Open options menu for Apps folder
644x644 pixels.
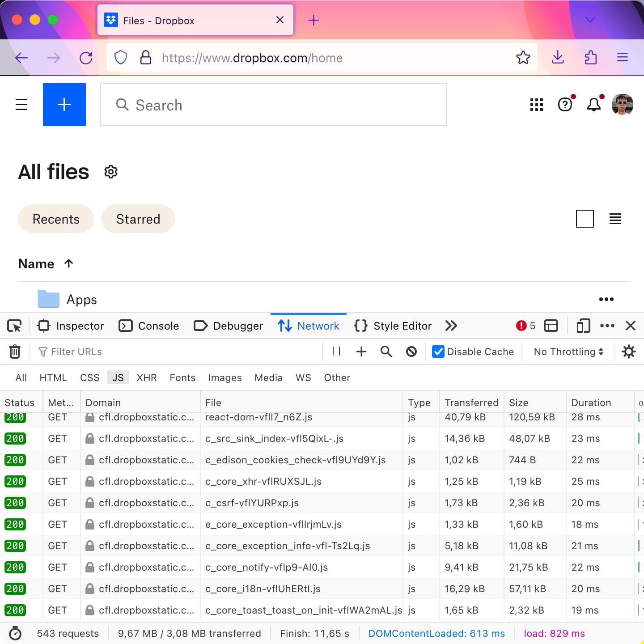tap(606, 299)
